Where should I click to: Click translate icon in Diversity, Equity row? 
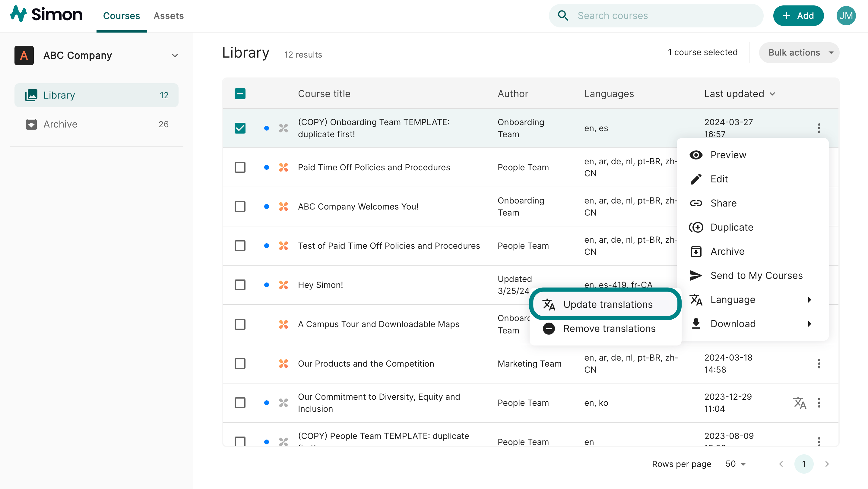(800, 403)
